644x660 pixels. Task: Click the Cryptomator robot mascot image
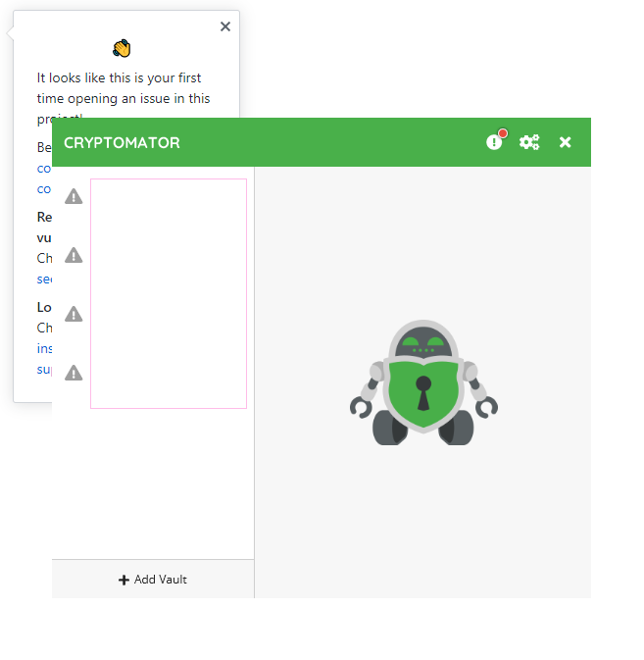(x=423, y=382)
